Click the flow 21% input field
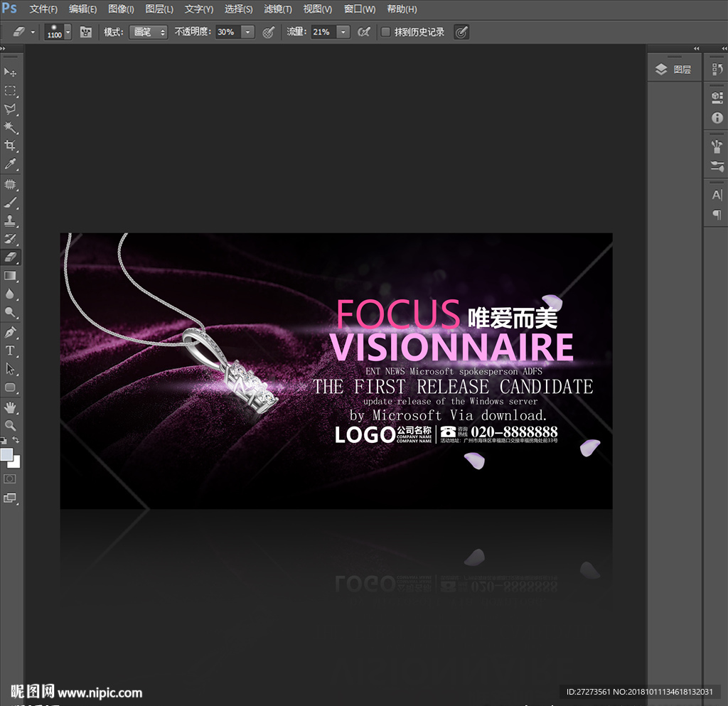The width and height of the screenshot is (728, 706). pos(322,32)
